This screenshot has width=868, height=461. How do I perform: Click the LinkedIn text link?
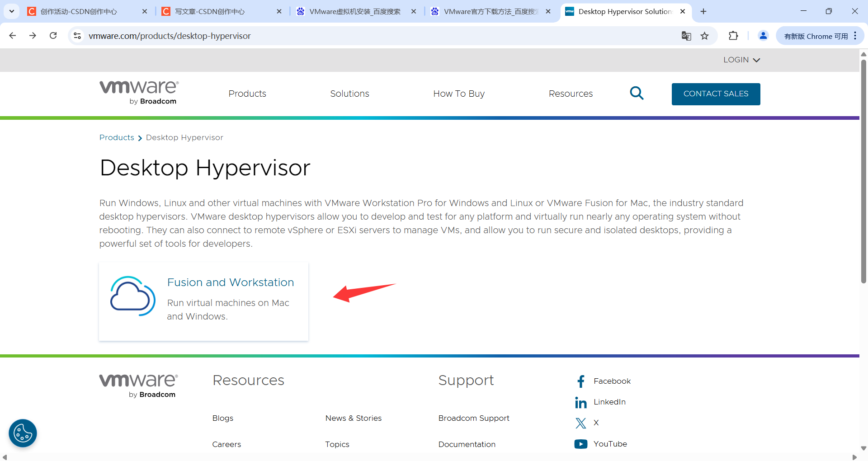click(609, 402)
